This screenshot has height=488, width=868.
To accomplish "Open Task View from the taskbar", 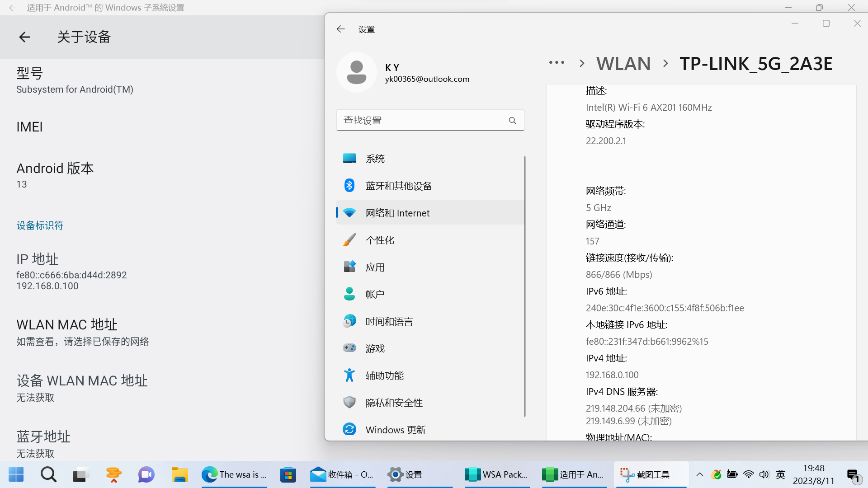I will tap(81, 474).
